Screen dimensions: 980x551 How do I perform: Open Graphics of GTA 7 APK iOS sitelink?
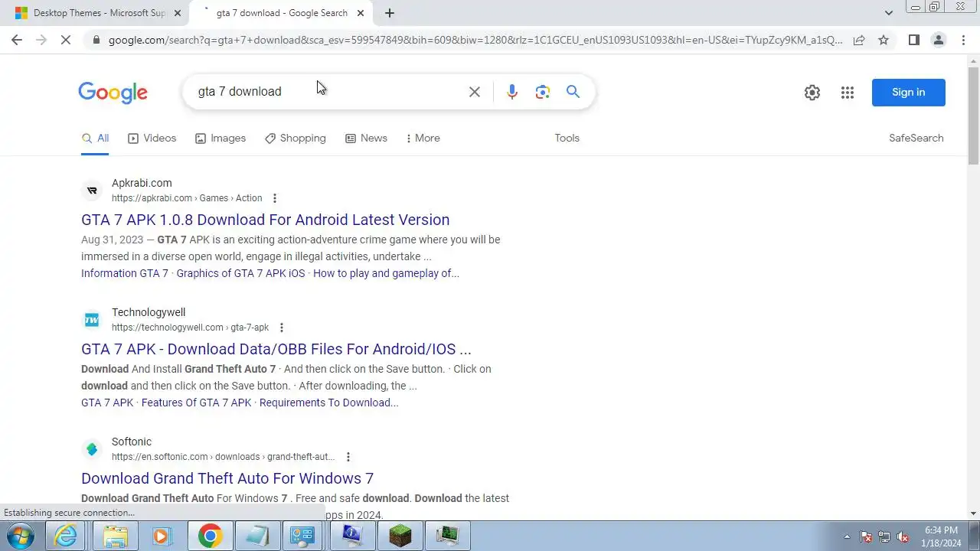240,273
